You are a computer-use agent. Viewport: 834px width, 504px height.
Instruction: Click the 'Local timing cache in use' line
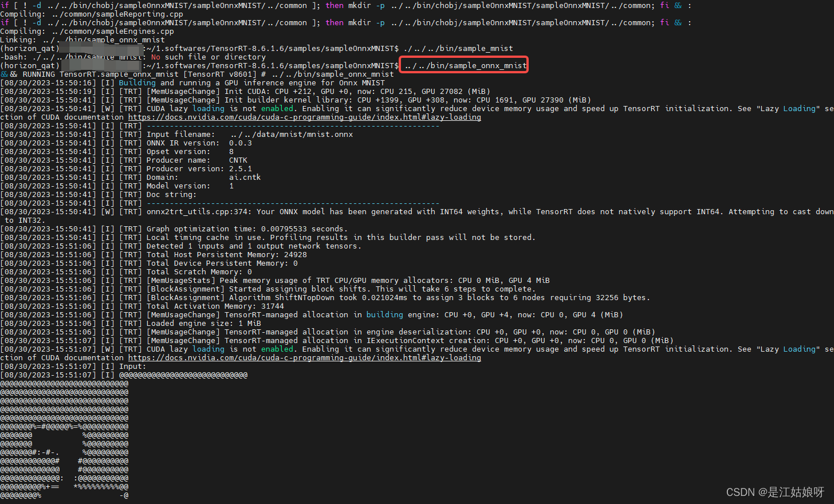[268, 238]
